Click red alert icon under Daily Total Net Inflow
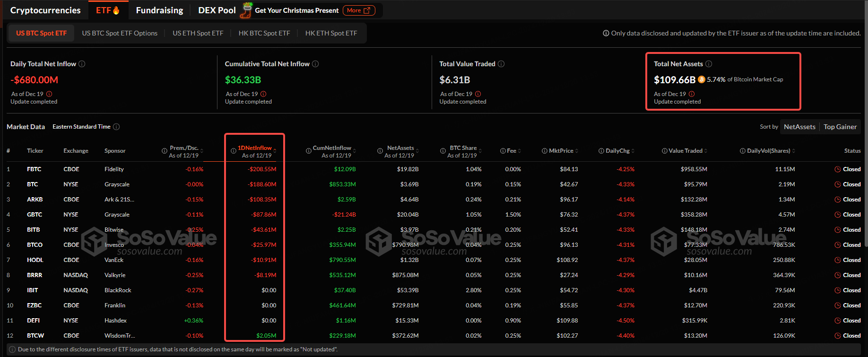The width and height of the screenshot is (868, 357). tap(49, 94)
